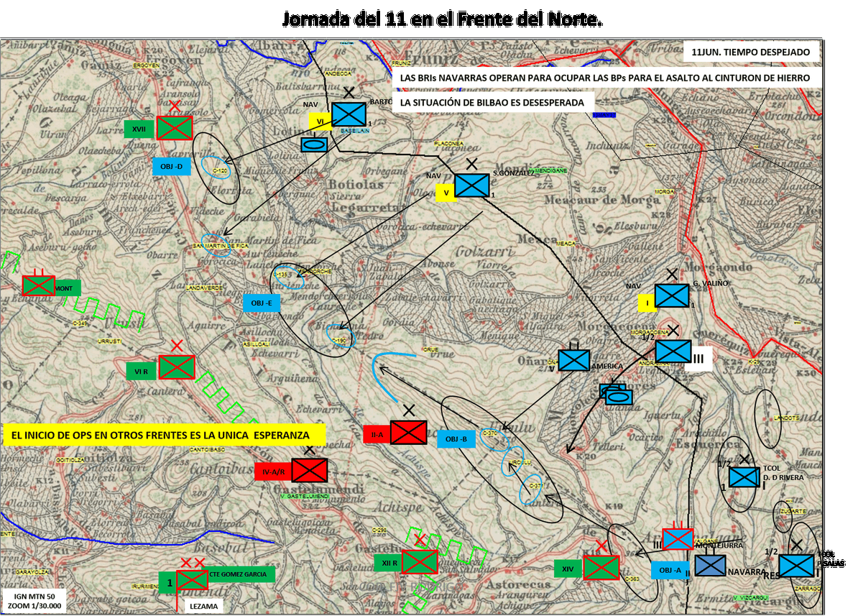Click the yellow I label
The height and width of the screenshot is (616, 853).
(647, 303)
